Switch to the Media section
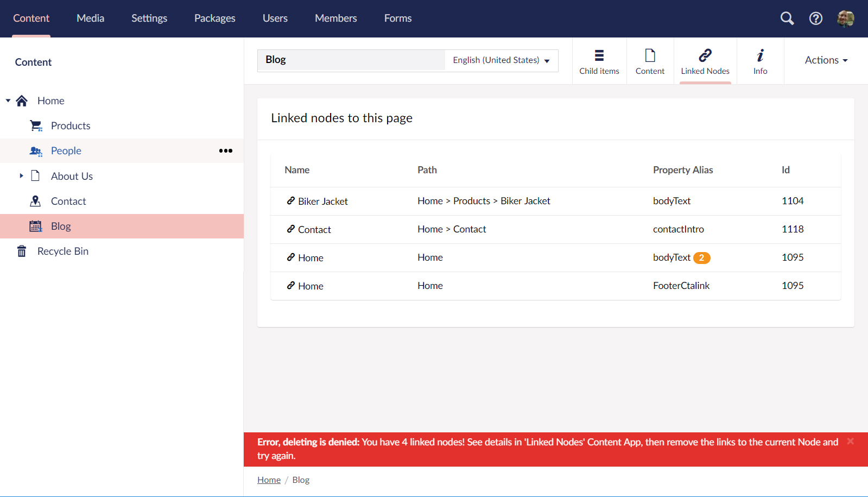Viewport: 868px width, 497px height. click(90, 18)
